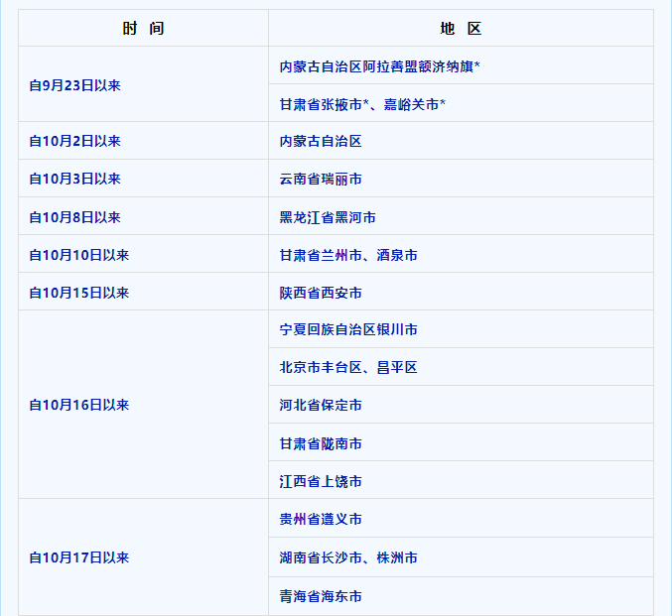
Task: Select the 北京市丰台区、昌平区 region cell
Action: tap(348, 367)
